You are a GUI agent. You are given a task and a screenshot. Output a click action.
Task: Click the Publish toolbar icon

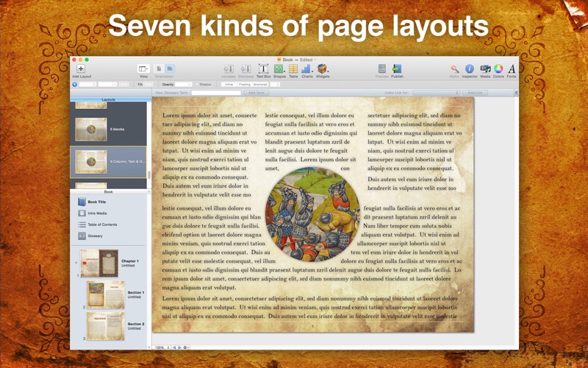(397, 68)
